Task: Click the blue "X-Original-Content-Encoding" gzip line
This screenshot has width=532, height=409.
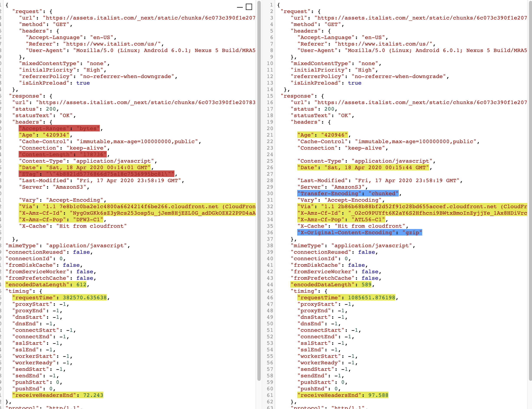Action: 360,232
